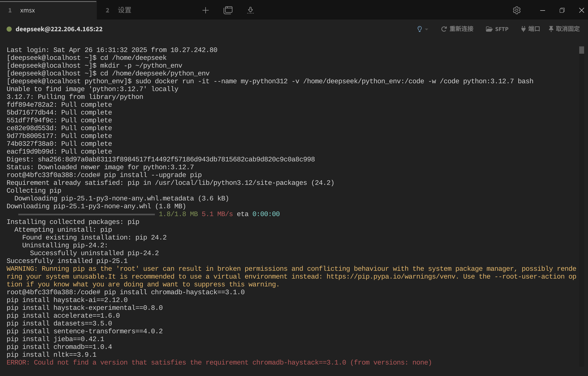This screenshot has height=376, width=588.
Task: Switch to the xmsx session tab
Action: 27,10
